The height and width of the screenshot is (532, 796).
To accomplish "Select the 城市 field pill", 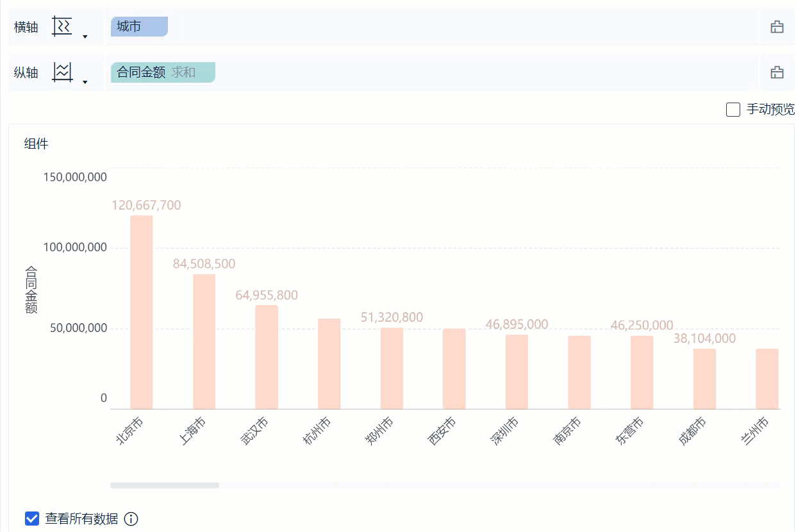I will pos(138,27).
